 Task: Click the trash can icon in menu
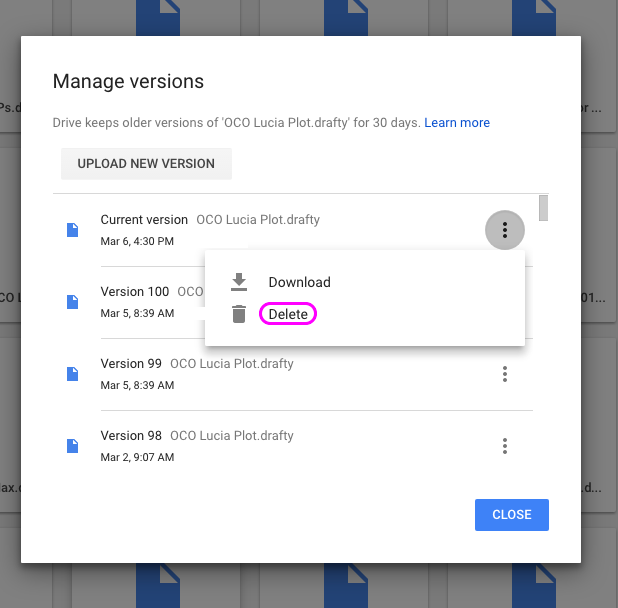click(239, 314)
